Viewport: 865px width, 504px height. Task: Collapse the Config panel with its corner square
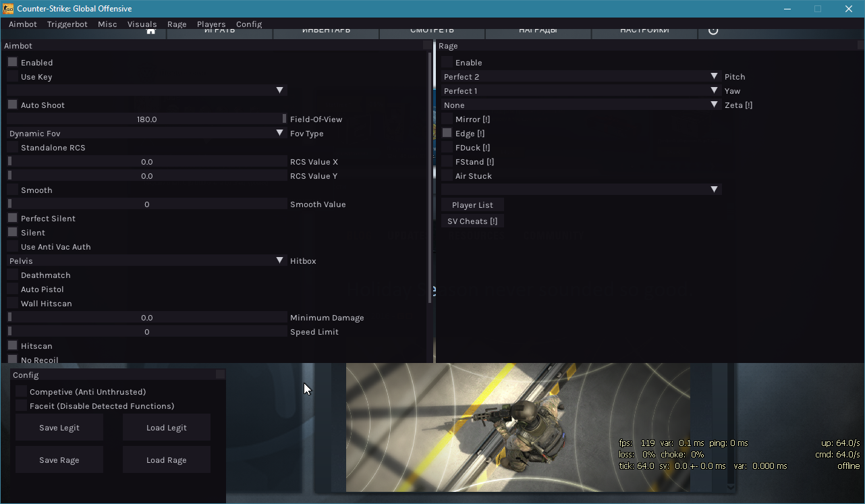point(220,374)
